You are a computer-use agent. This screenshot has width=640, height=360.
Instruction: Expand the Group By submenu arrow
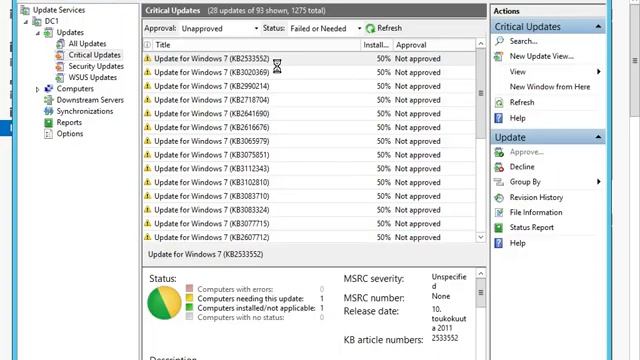click(599, 182)
